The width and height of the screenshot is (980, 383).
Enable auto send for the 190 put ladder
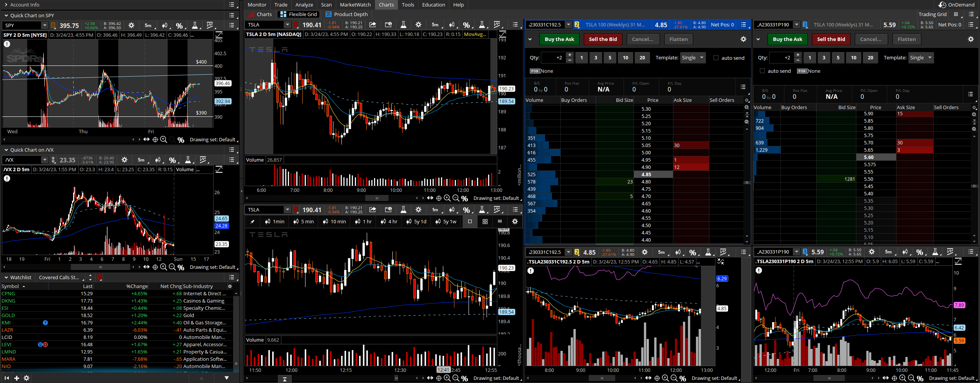[762, 71]
